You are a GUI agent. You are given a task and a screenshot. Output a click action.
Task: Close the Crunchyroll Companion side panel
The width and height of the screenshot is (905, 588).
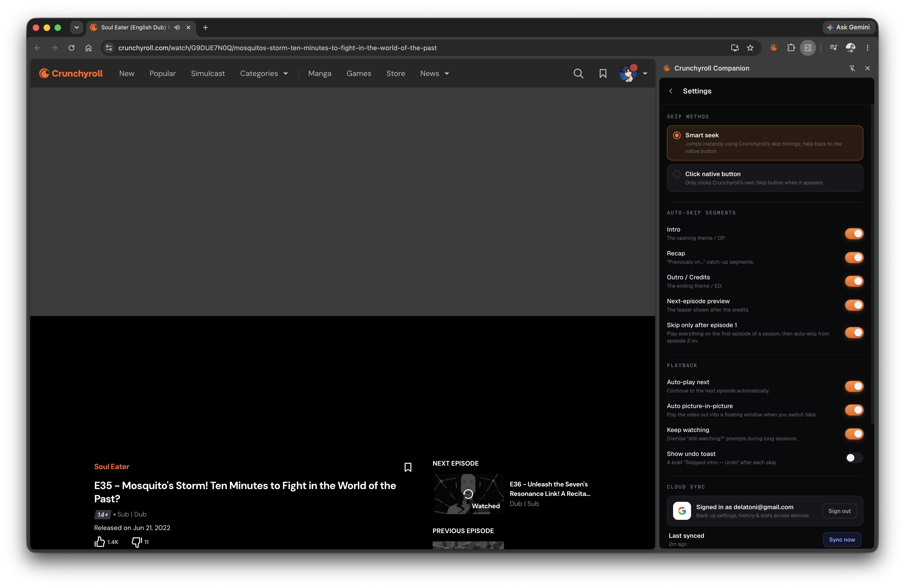tap(867, 68)
